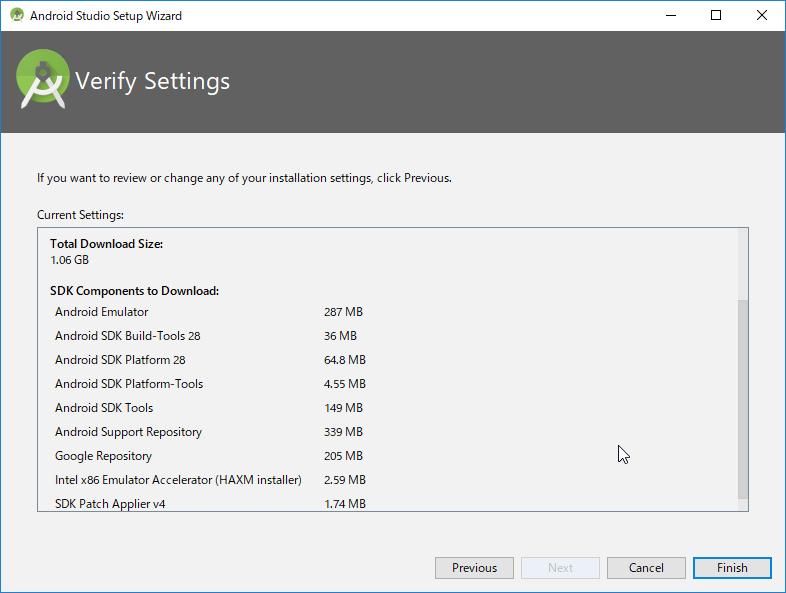Screen dimensions: 786x593
Task: Click the 339 MB size value
Action: (x=343, y=432)
